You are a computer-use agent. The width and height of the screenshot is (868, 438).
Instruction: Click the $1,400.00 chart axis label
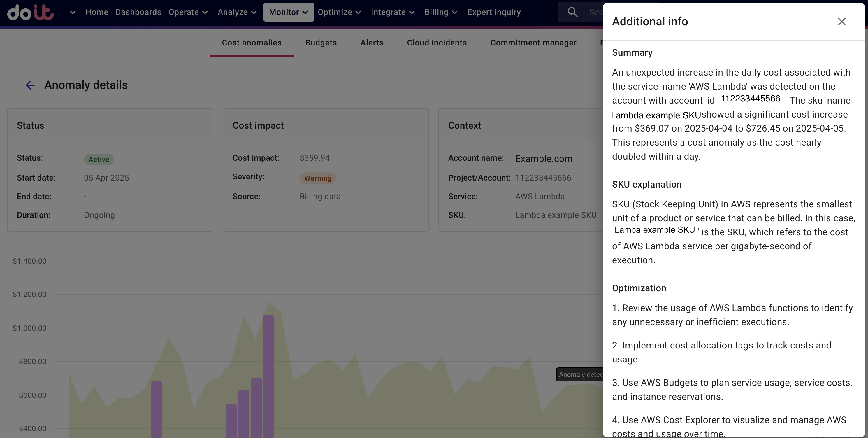(x=29, y=261)
